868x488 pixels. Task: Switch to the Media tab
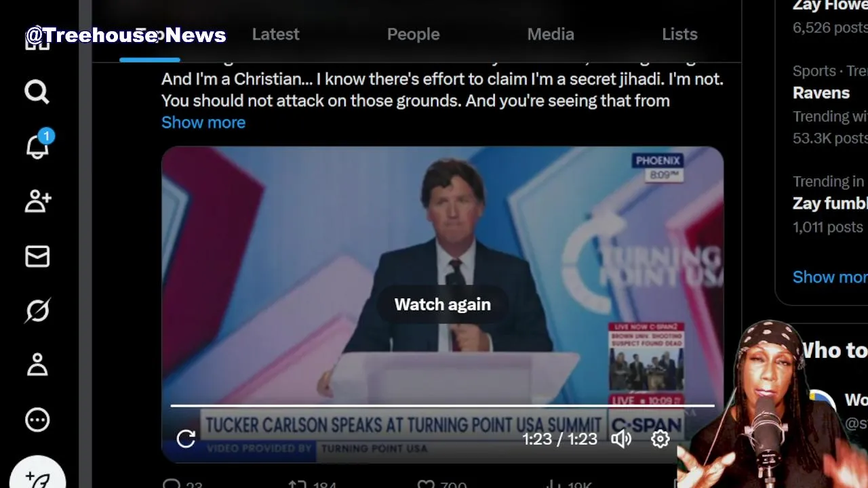pyautogui.click(x=551, y=34)
